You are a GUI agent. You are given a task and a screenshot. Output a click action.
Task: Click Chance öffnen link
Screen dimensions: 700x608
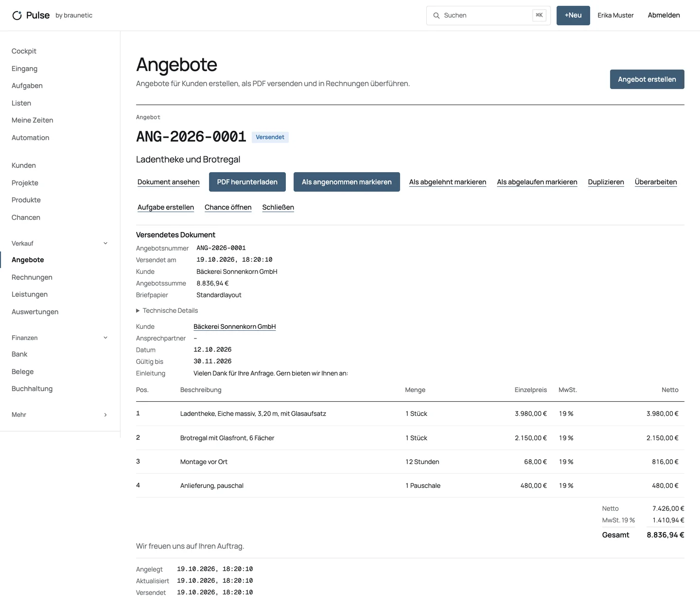pos(228,207)
